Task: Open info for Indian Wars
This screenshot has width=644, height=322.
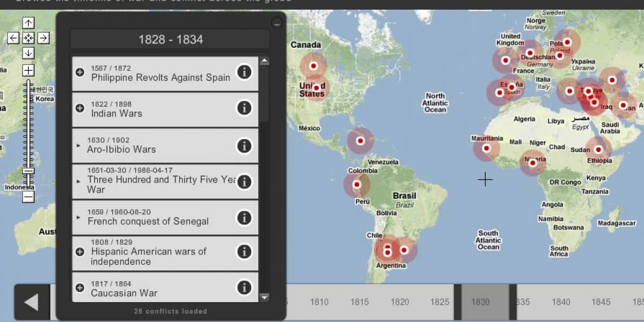Action: (244, 108)
